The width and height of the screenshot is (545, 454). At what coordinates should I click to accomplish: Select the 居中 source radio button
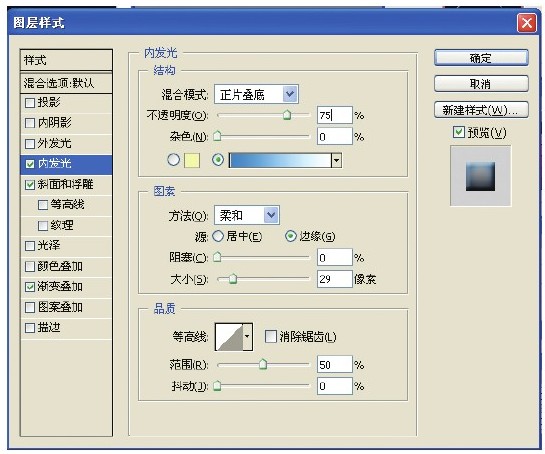218,236
